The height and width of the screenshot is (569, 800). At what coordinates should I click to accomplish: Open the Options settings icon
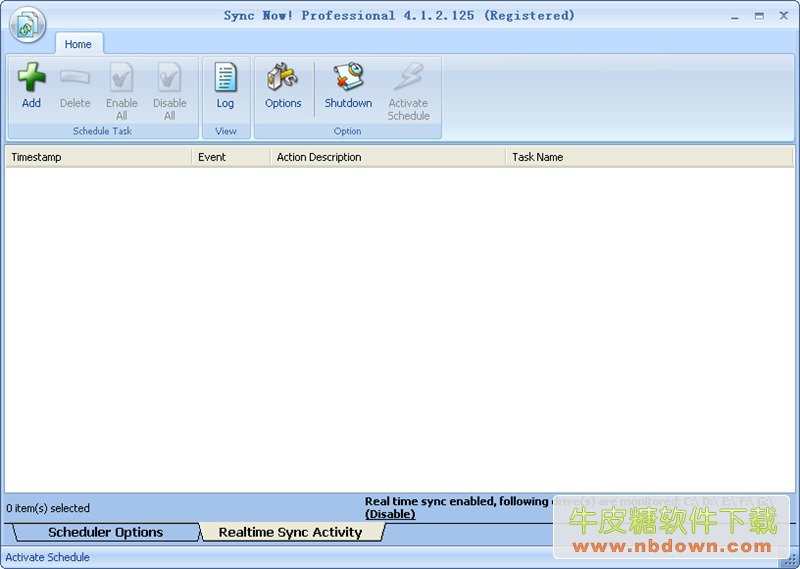point(283,78)
